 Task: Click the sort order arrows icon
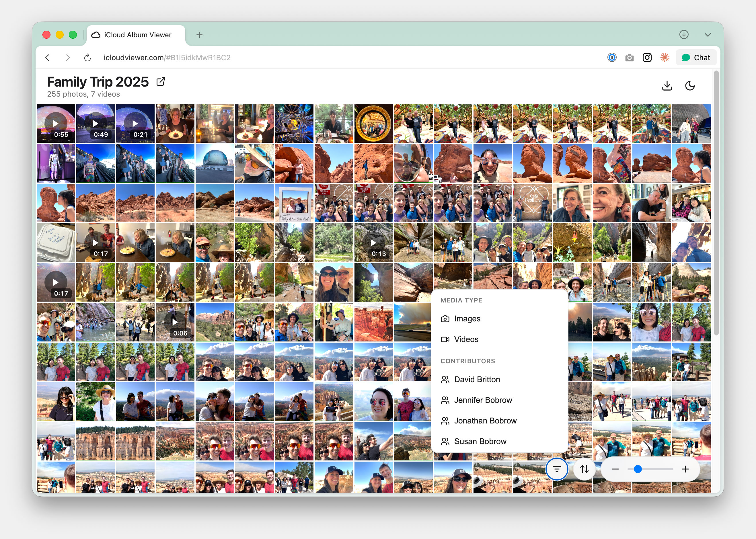584,469
